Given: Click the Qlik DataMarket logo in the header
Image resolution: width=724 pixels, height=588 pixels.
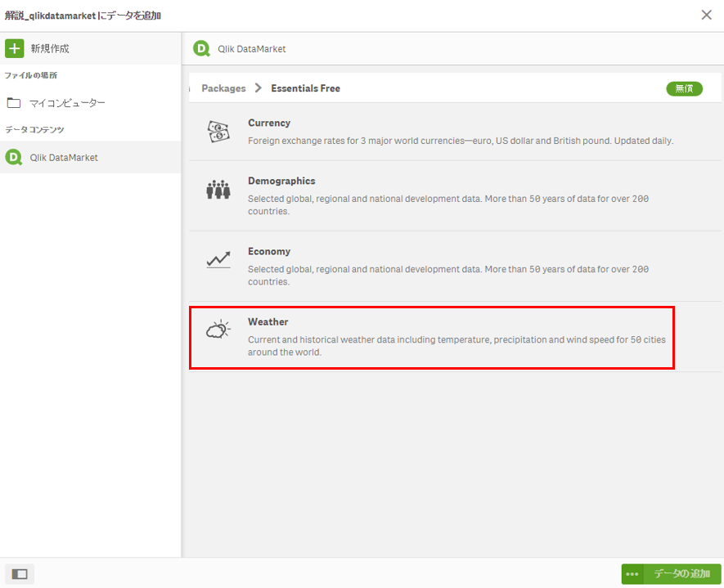Looking at the screenshot, I should [201, 48].
